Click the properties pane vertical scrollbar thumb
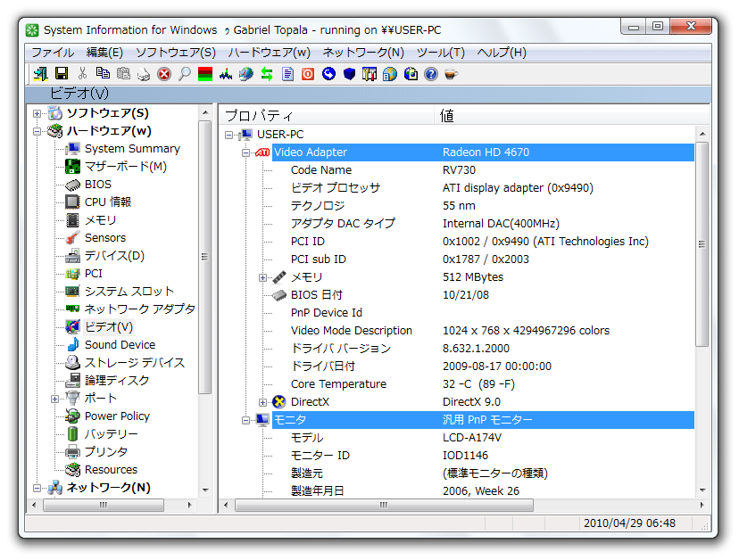 point(702,244)
